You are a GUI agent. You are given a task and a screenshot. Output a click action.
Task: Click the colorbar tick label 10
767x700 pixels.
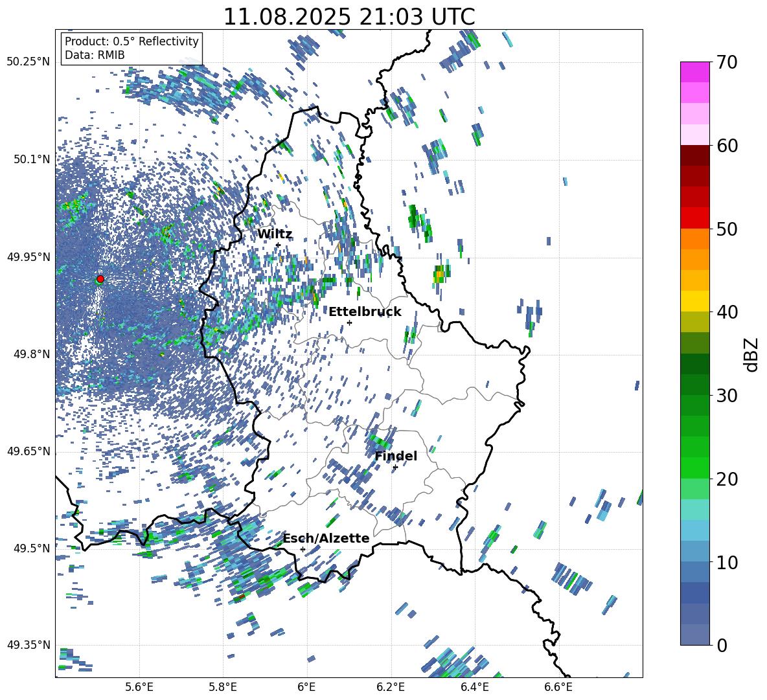[x=727, y=562]
